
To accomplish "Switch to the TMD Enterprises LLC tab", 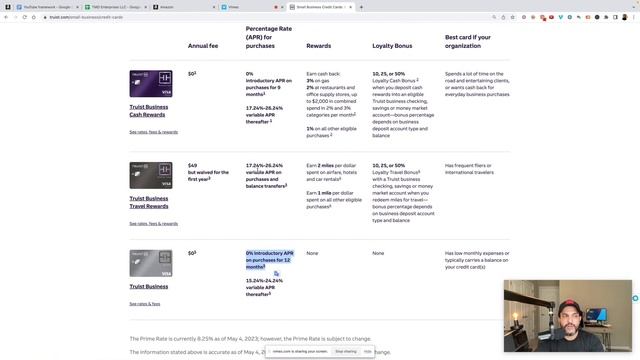I will 116,7.
